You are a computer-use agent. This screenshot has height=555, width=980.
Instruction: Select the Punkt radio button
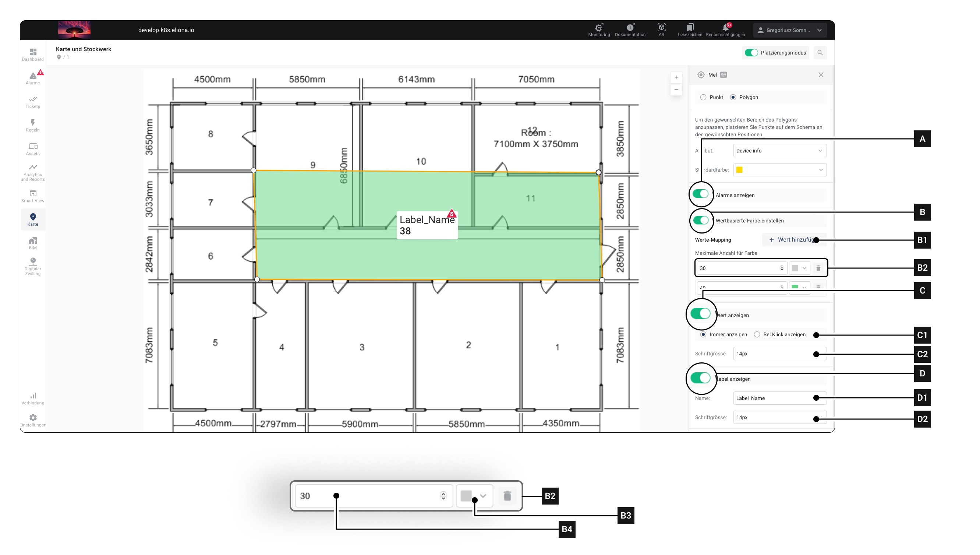(703, 97)
